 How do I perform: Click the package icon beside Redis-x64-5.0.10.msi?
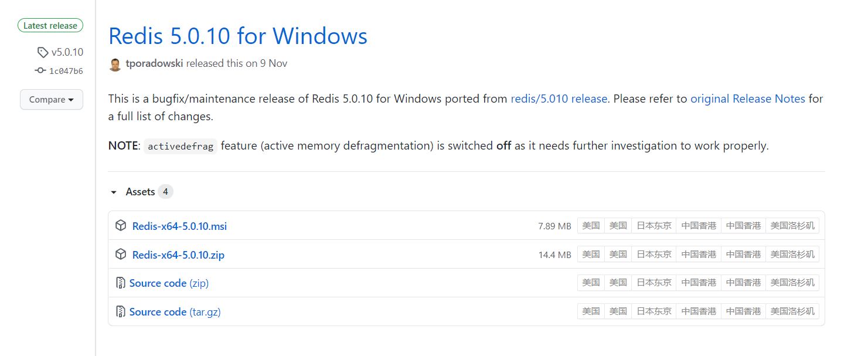pyautogui.click(x=120, y=225)
